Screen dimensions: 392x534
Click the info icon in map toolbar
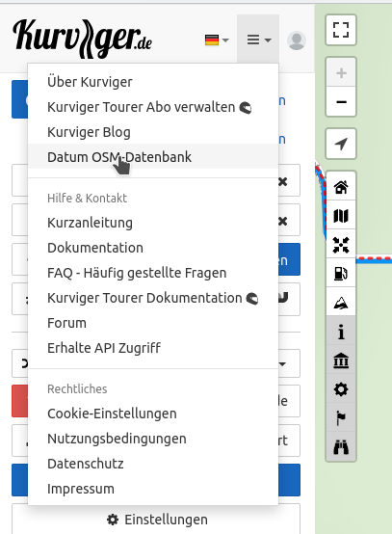[341, 331]
